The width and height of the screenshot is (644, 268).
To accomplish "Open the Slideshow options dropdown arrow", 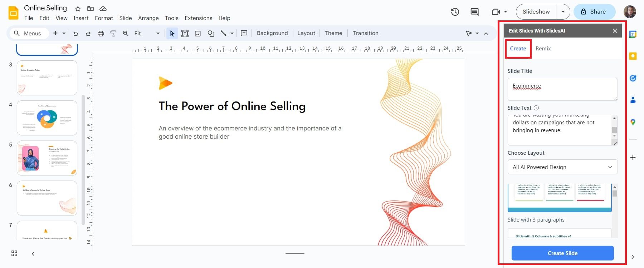I will point(563,12).
